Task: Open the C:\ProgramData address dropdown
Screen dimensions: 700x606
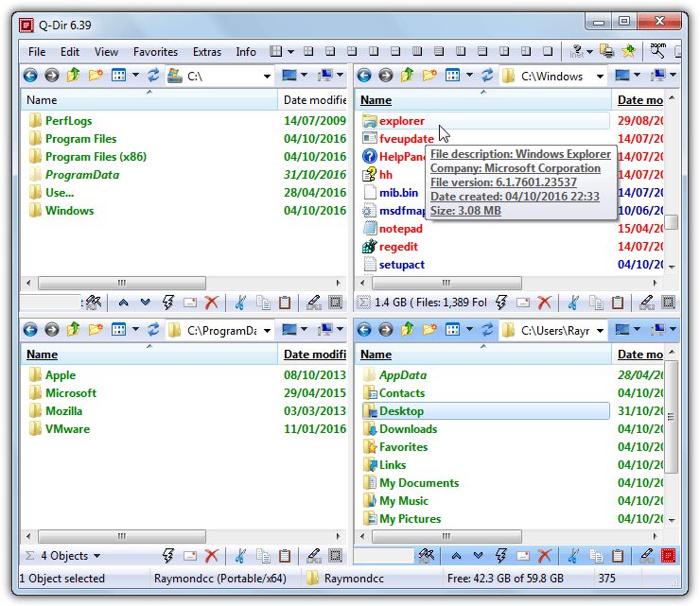Action: point(267,330)
